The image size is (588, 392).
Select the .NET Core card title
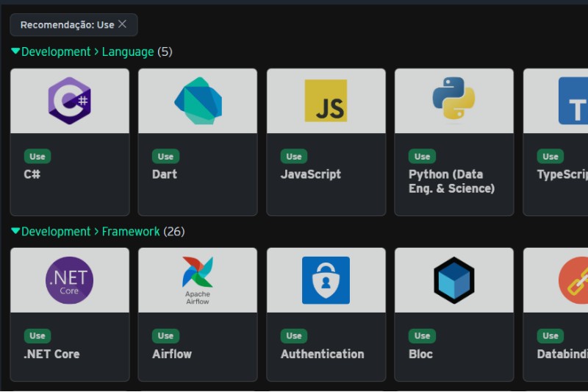coord(51,354)
